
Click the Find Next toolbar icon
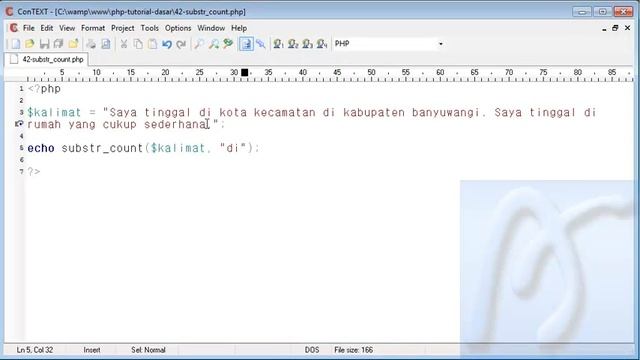(213, 44)
